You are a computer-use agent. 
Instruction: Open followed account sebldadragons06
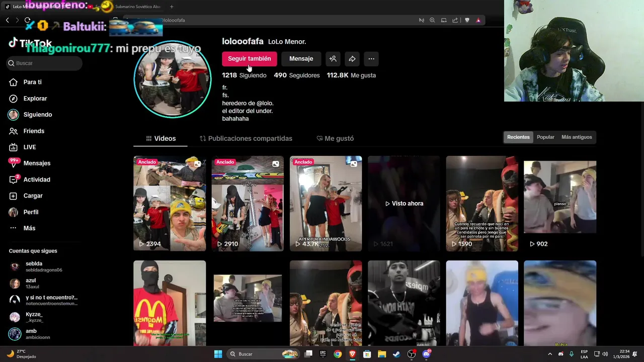tap(44, 266)
